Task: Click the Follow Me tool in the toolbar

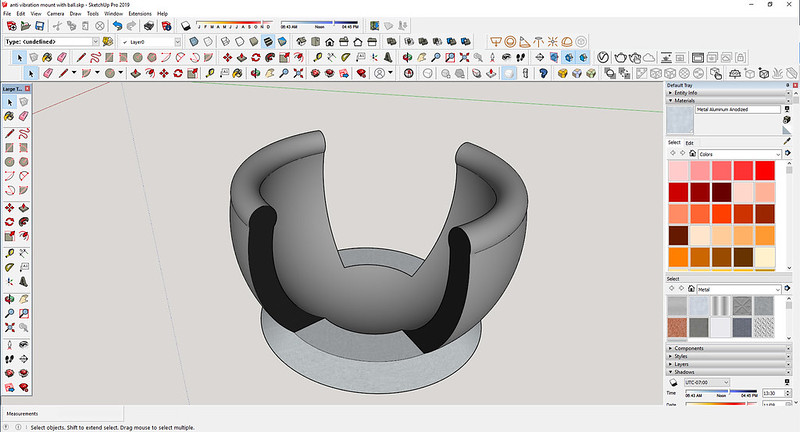Action: tap(270, 58)
